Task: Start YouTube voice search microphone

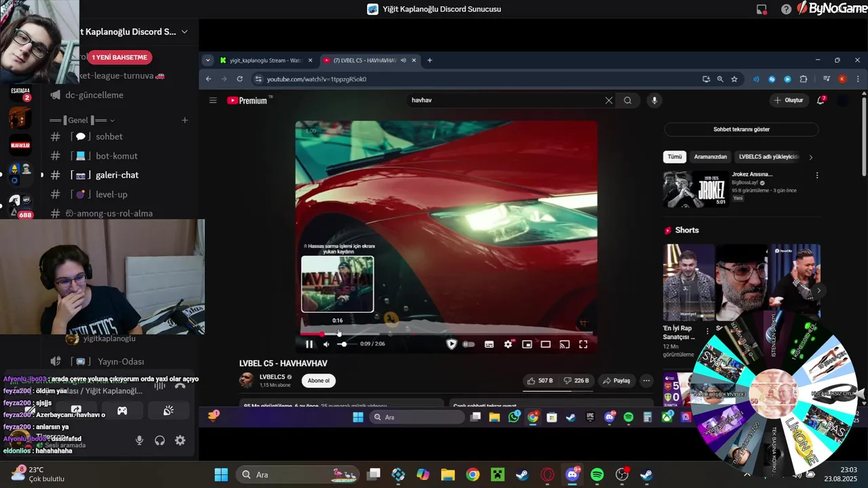Action: point(654,100)
